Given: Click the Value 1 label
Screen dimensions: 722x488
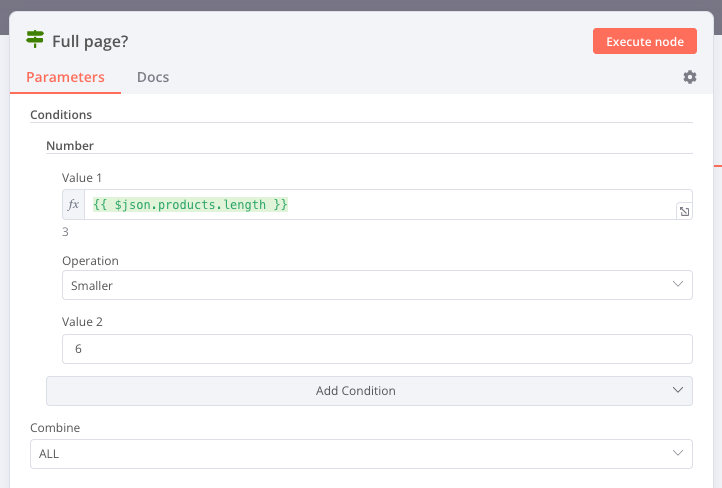Looking at the screenshot, I should point(82,178).
